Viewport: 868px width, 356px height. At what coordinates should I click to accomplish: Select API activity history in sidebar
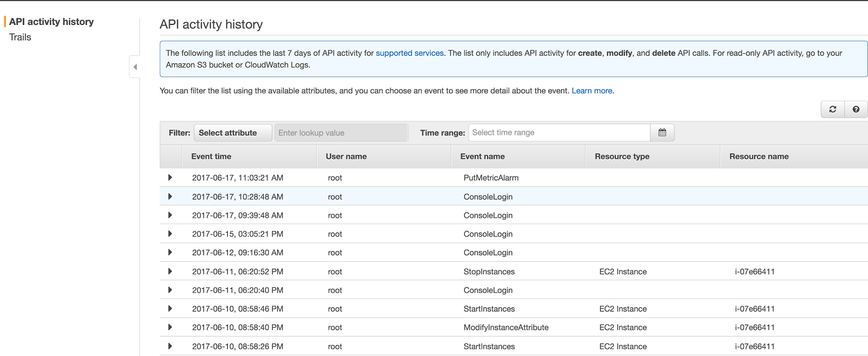click(x=52, y=22)
